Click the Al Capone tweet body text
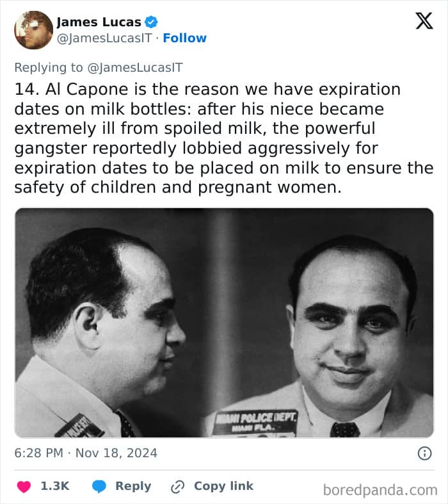Screen dimensions: 448x504 point(223,138)
